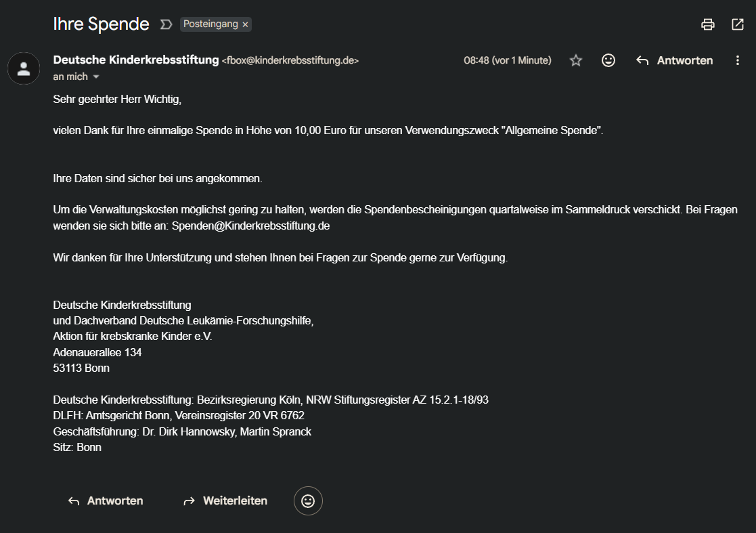Screen dimensions: 756x533
Task: Toggle the importance marker beside Ihre Spende
Action: pos(166,24)
